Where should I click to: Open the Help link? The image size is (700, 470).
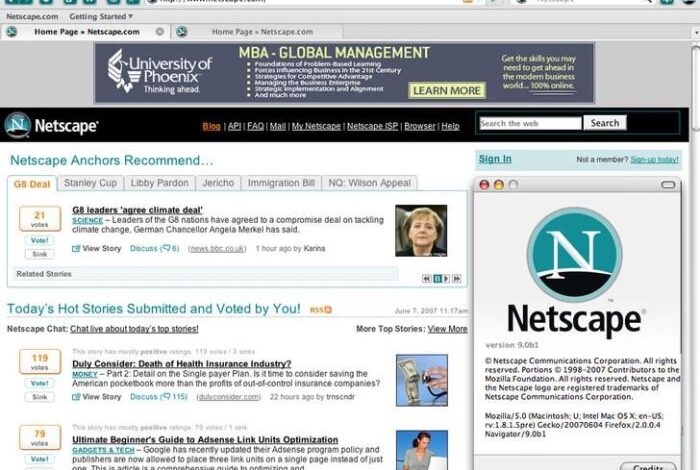click(x=450, y=126)
